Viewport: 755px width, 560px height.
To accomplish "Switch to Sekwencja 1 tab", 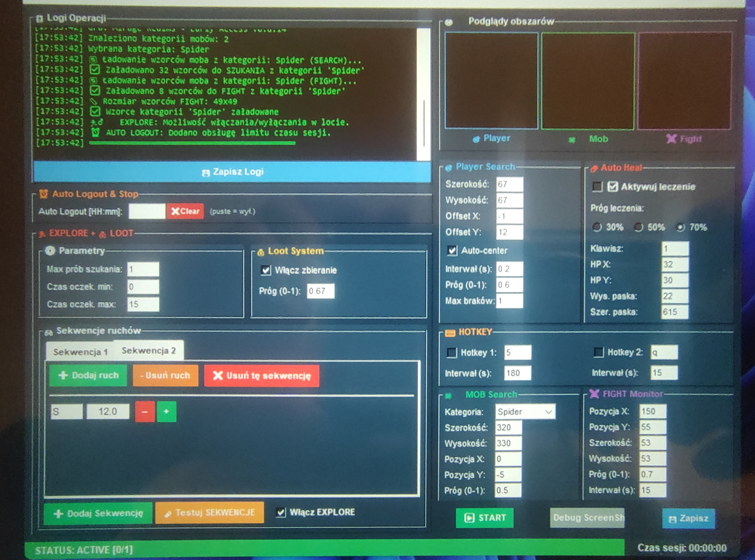I will 80,352.
